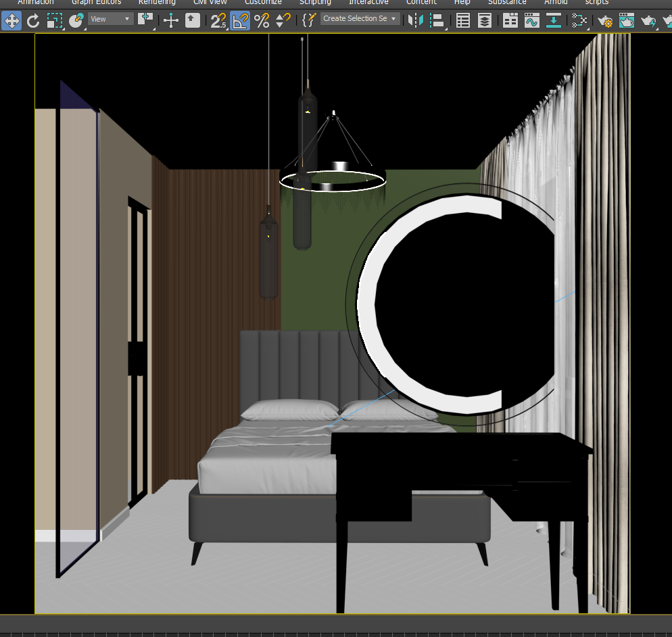Image resolution: width=672 pixels, height=637 pixels.
Task: Open the Schematic View icon
Action: [x=579, y=20]
